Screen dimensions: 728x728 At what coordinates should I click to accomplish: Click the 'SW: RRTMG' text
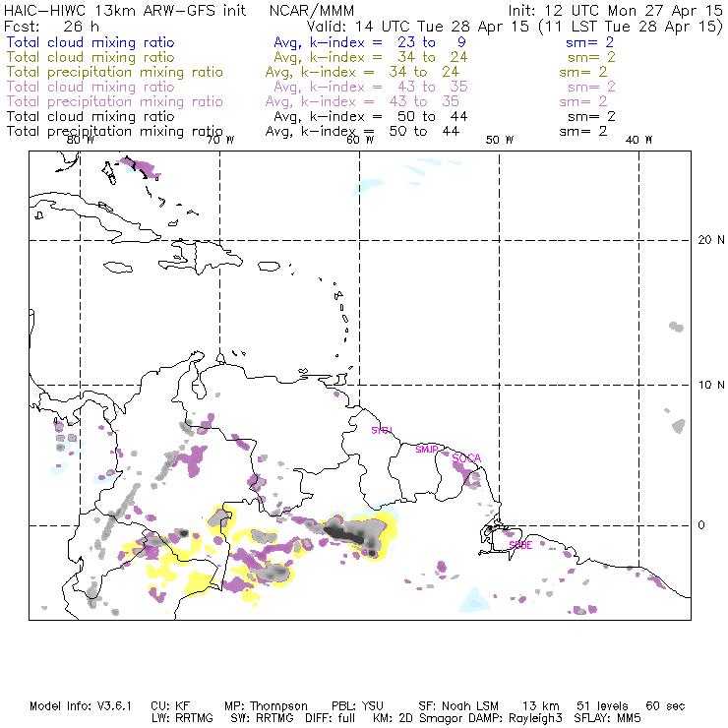coord(262,718)
